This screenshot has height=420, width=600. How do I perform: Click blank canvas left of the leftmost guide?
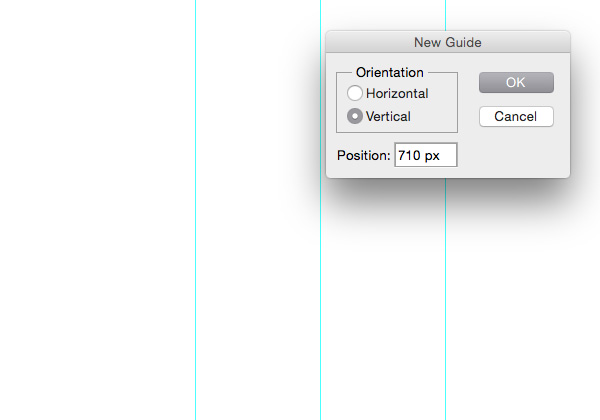[x=98, y=210]
